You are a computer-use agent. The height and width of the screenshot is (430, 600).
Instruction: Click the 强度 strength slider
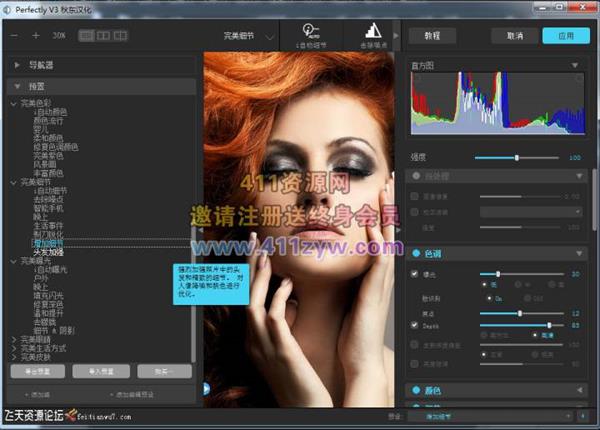point(516,158)
